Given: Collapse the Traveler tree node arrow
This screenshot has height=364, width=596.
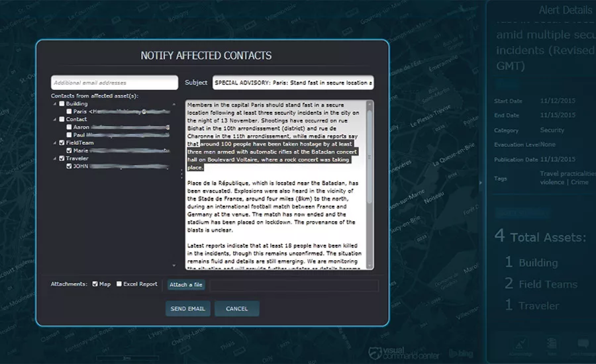Looking at the screenshot, I should pos(54,159).
